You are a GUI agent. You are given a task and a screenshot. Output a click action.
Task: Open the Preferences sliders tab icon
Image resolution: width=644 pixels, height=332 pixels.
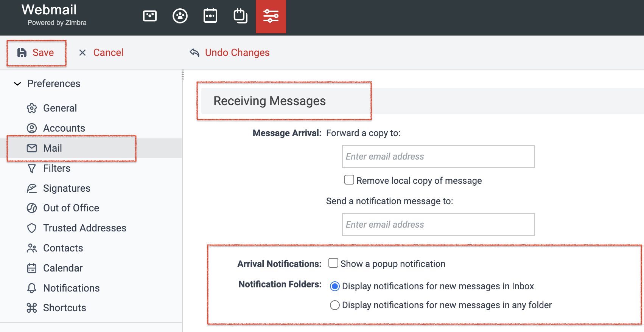pos(271,16)
